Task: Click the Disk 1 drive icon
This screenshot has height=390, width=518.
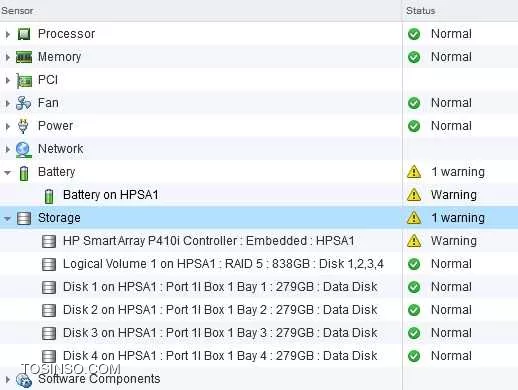Action: pyautogui.click(x=49, y=287)
